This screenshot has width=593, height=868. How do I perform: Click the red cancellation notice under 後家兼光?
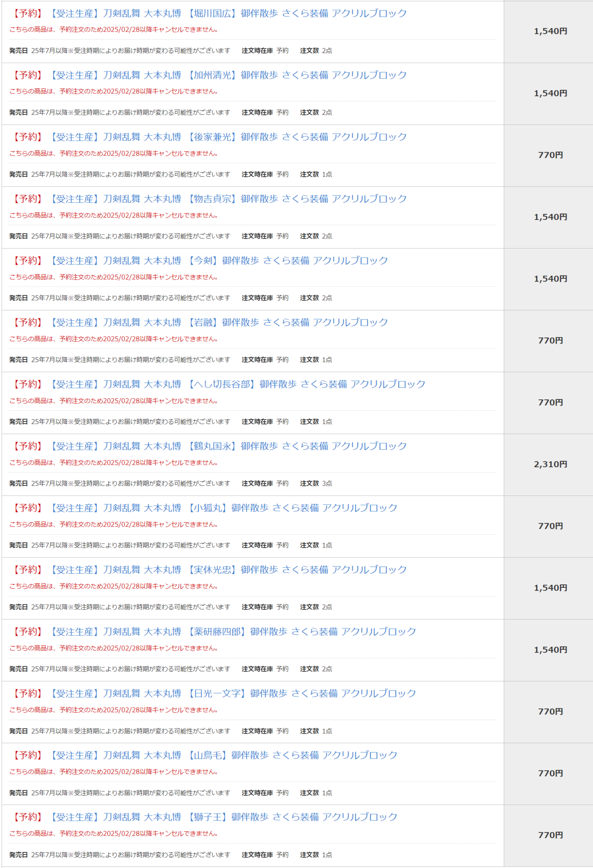click(x=114, y=153)
